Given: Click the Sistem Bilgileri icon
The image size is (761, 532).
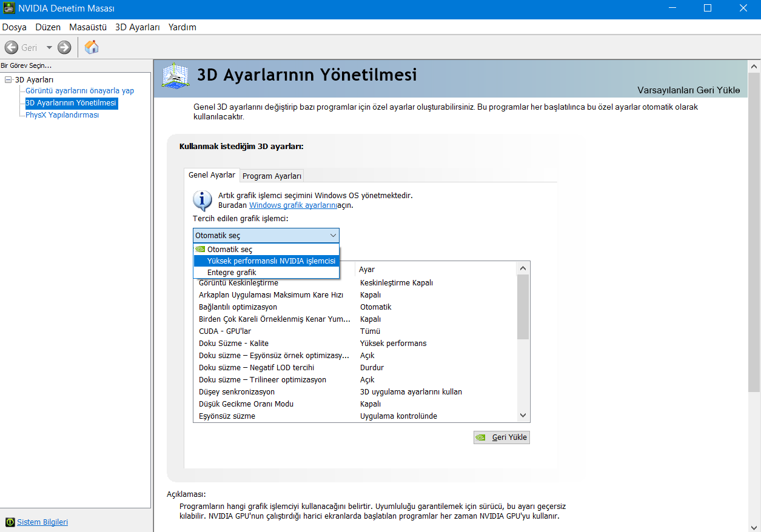Looking at the screenshot, I should point(10,522).
